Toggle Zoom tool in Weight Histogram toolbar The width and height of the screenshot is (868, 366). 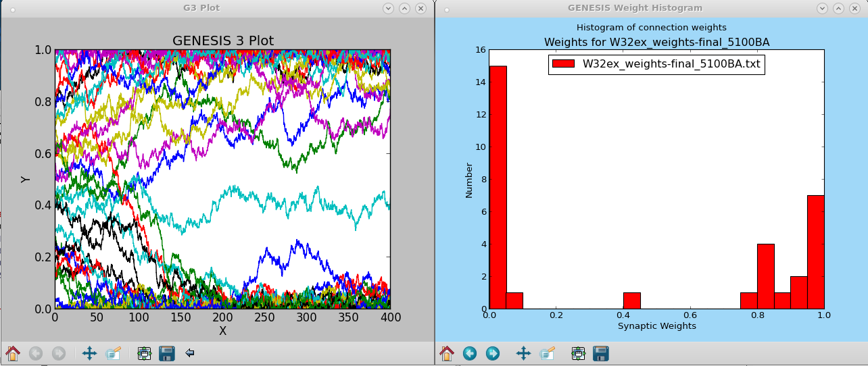coord(547,353)
